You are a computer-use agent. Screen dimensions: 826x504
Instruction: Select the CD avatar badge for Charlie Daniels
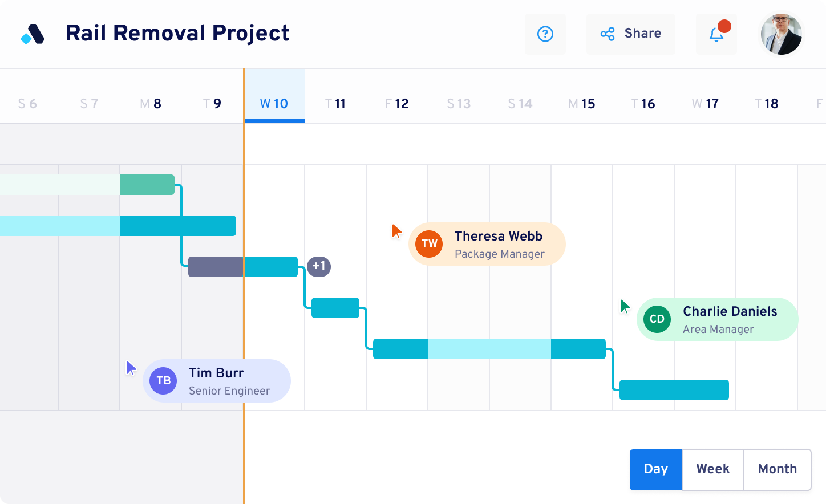pos(657,319)
